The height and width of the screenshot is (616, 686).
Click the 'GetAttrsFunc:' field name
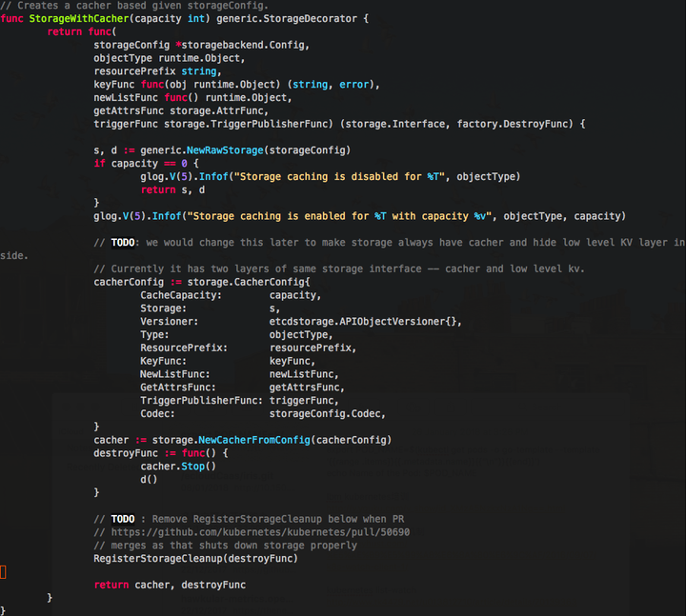click(x=177, y=387)
